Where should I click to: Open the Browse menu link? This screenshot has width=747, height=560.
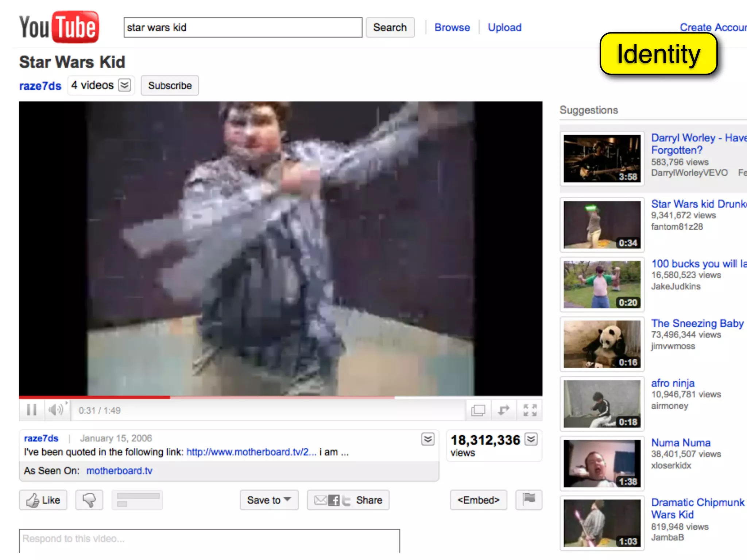click(452, 27)
